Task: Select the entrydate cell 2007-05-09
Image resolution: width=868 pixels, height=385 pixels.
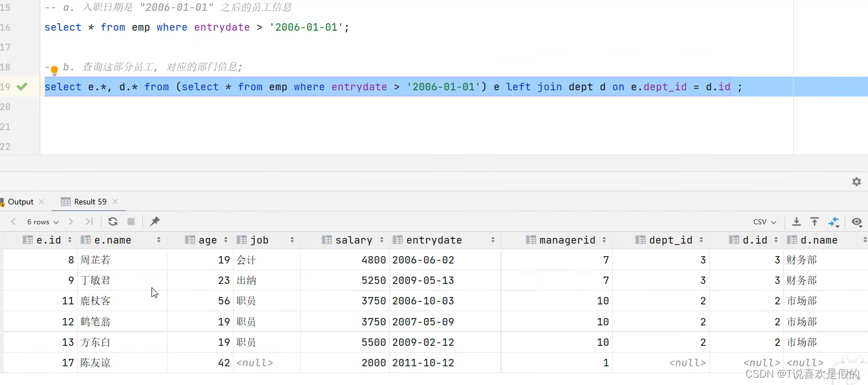Action: pos(445,322)
